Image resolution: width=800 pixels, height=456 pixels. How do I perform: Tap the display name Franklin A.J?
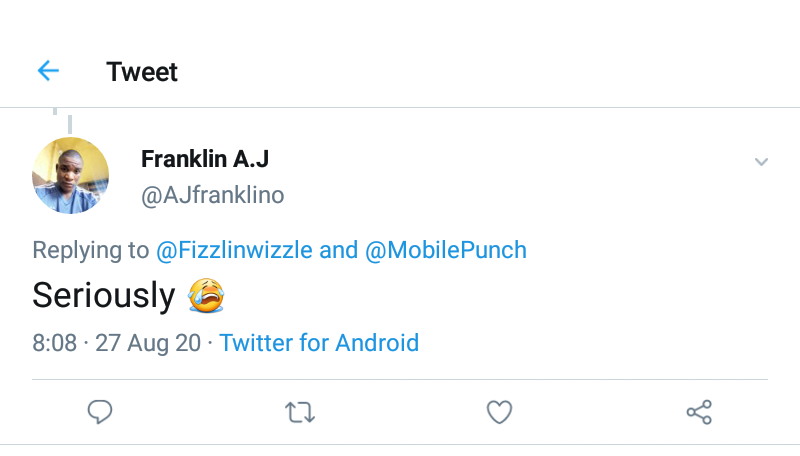(x=204, y=159)
